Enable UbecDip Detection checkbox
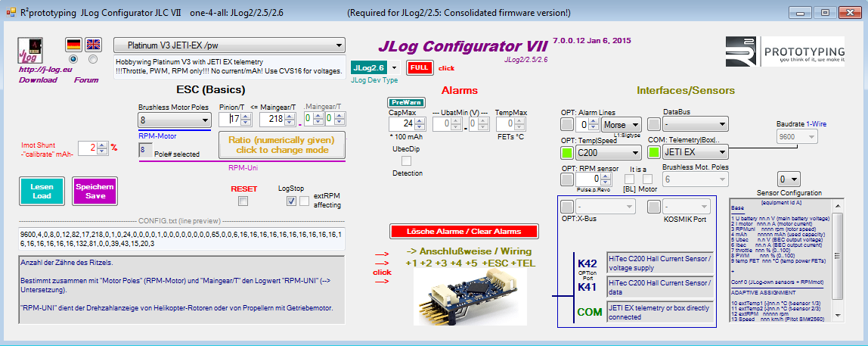This screenshot has width=868, height=346. coord(406,161)
